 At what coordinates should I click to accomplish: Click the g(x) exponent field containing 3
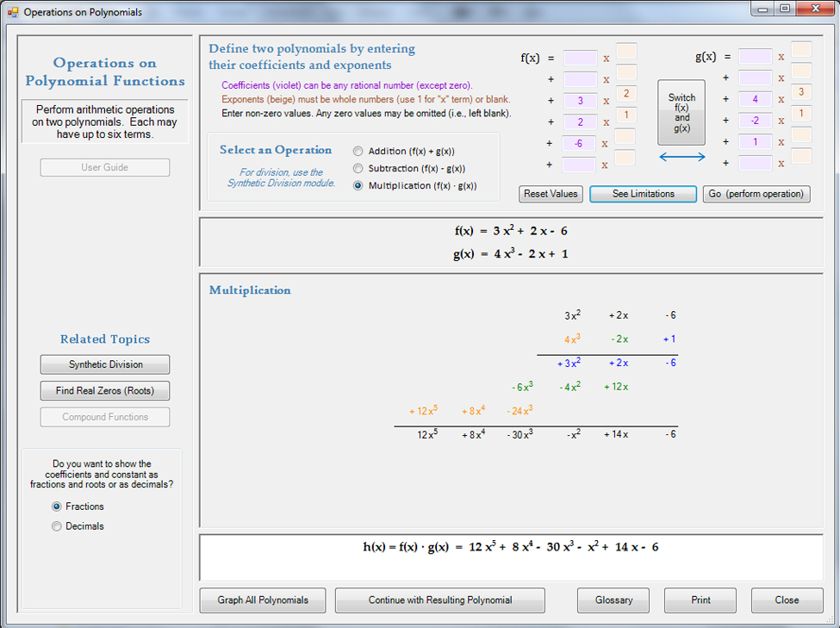click(801, 92)
